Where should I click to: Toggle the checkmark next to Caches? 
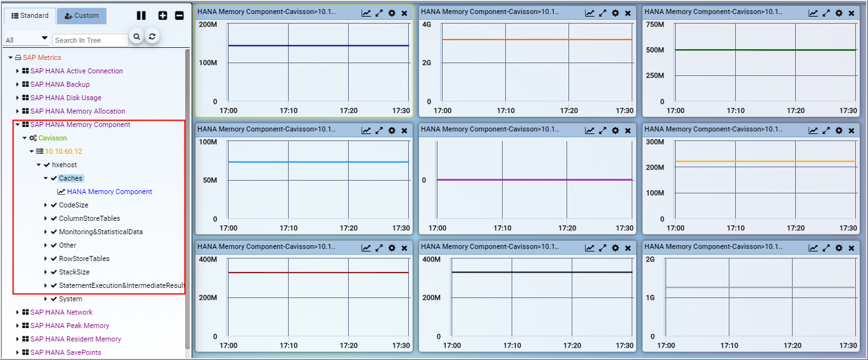[x=54, y=178]
